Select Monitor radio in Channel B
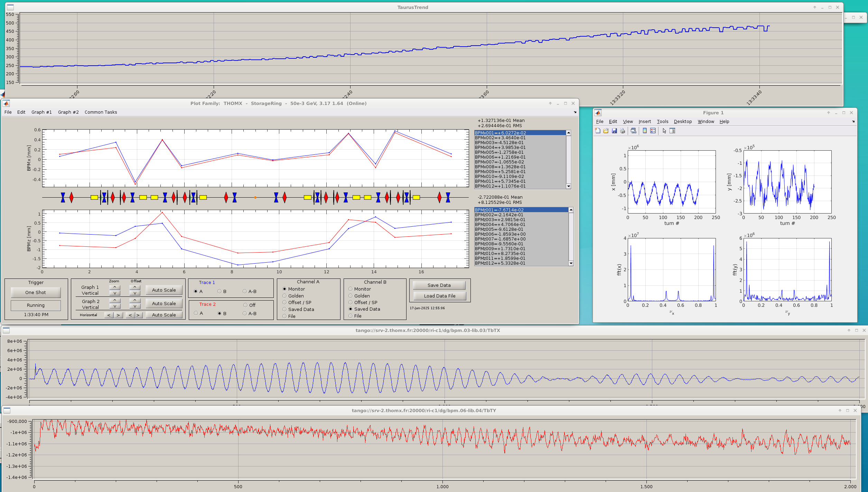The image size is (868, 492). [351, 289]
